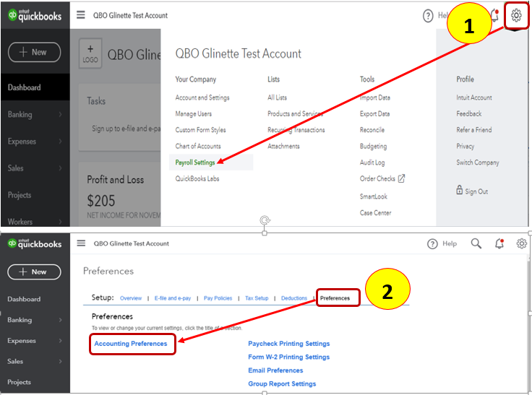This screenshot has width=532, height=395.
Task: Open Privacy under Profile
Action: (x=465, y=146)
